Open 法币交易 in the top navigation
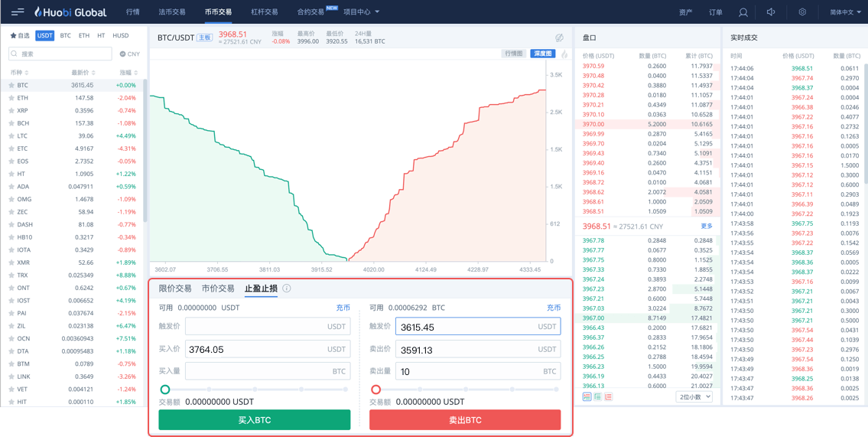This screenshot has width=868, height=437. (172, 12)
